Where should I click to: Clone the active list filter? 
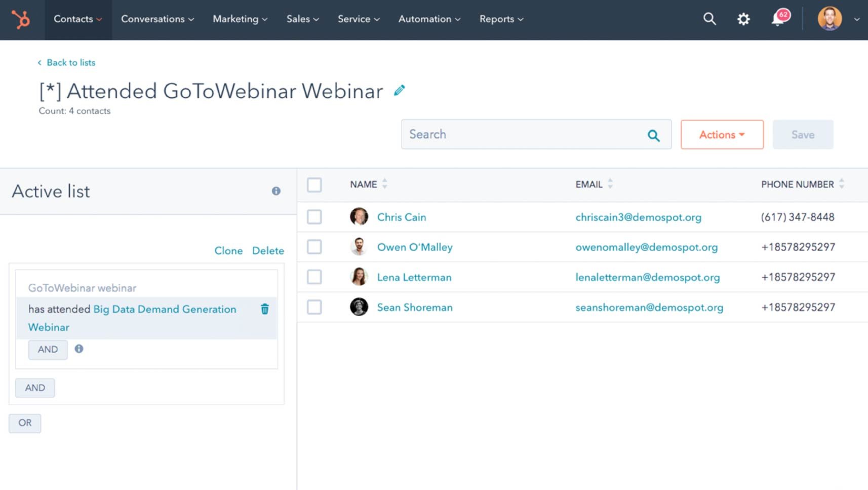228,250
